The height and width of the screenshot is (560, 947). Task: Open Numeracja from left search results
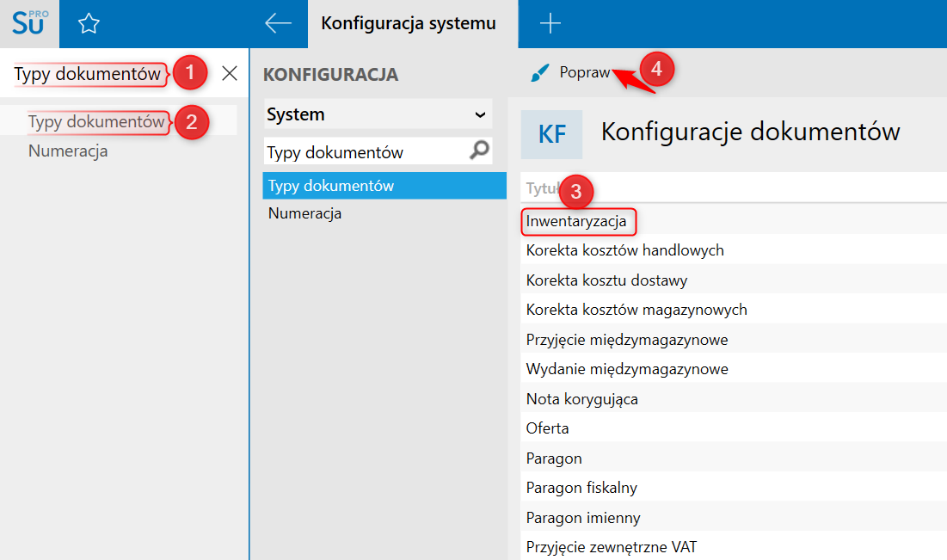point(68,151)
